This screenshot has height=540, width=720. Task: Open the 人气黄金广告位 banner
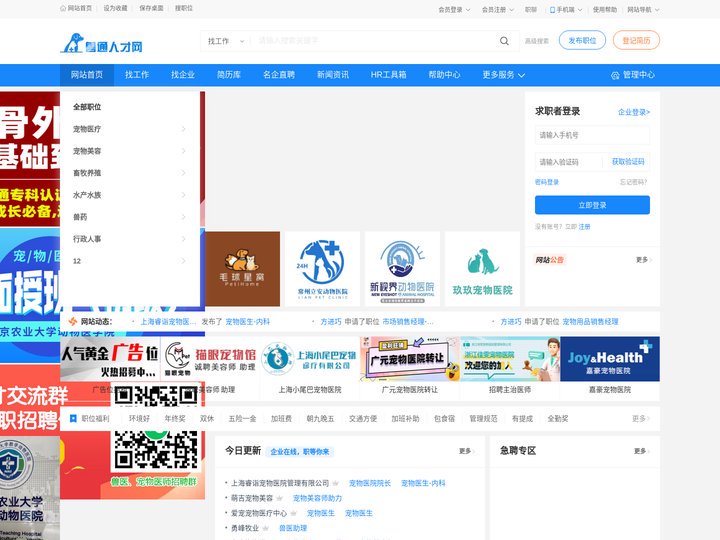click(110, 359)
